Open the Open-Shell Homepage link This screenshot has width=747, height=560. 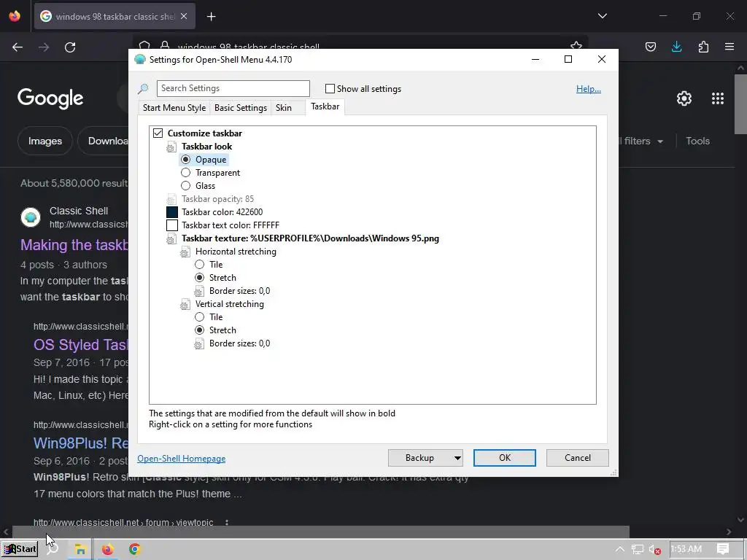(x=182, y=458)
